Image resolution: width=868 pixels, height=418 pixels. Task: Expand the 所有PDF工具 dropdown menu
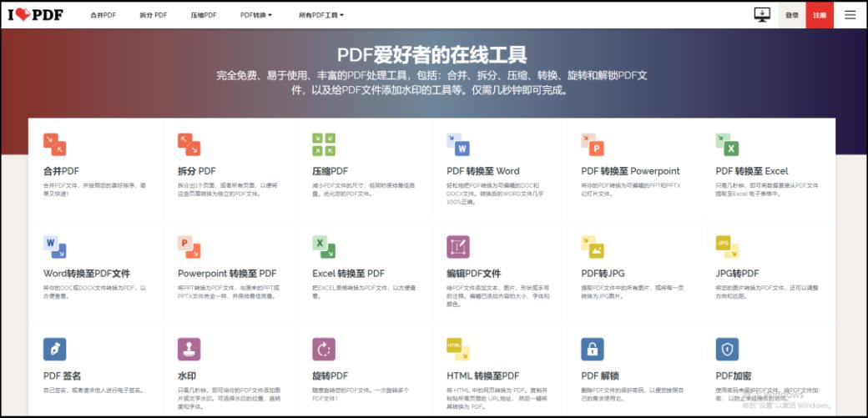pos(320,15)
